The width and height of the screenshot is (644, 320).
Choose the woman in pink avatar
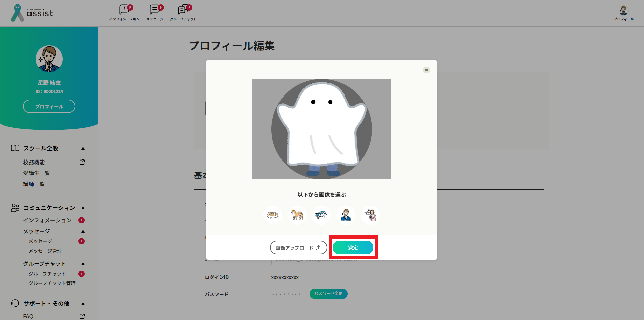370,215
